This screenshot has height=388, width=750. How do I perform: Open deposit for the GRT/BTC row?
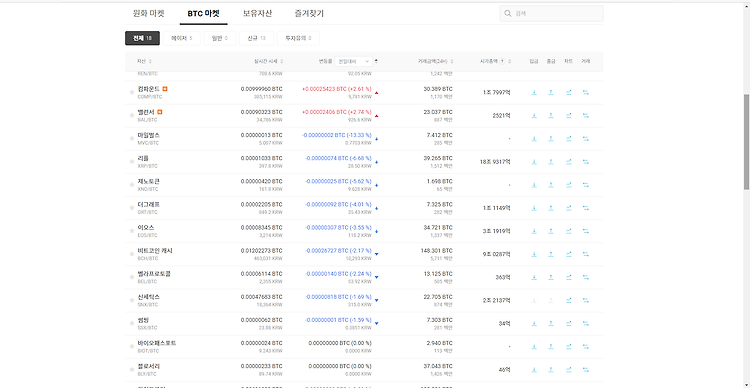point(534,208)
